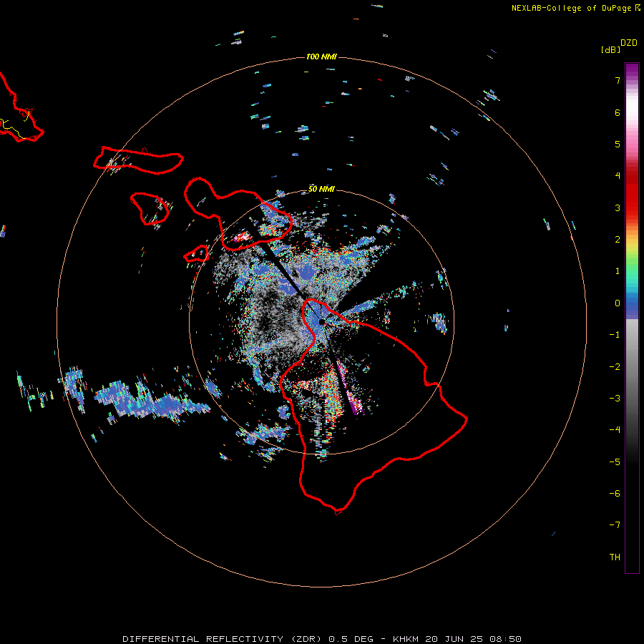Click the -7 dB value on legend

click(615, 525)
